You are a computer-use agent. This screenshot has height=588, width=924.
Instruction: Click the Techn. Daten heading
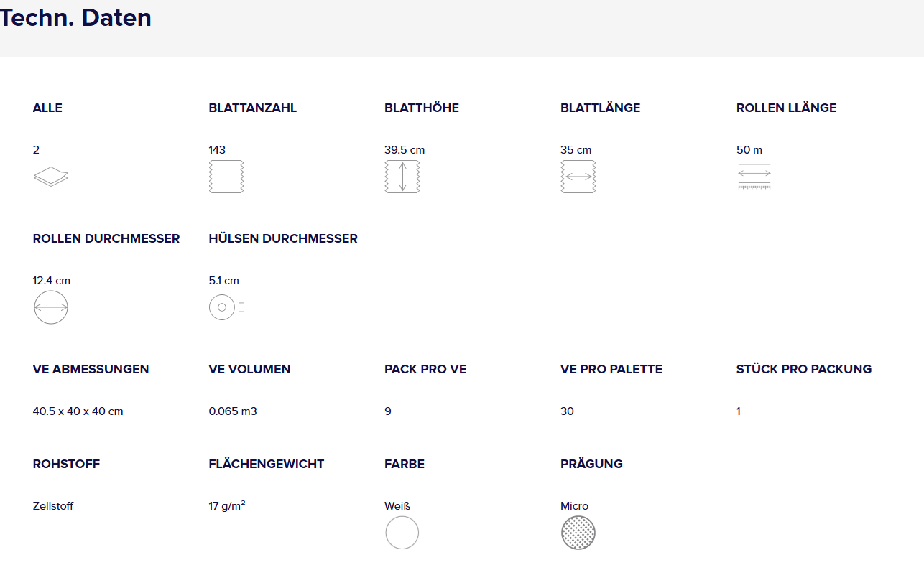pos(75,18)
